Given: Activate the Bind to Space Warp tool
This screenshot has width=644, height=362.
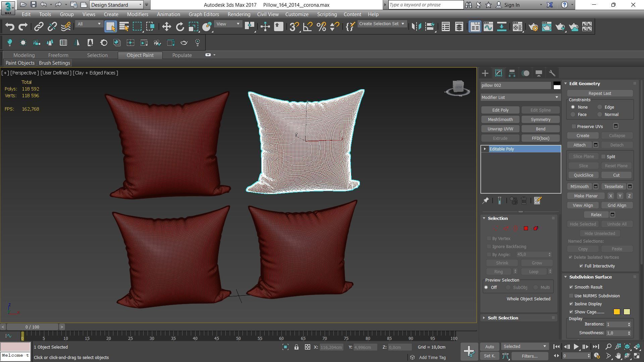Looking at the screenshot, I should pyautogui.click(x=66, y=27).
